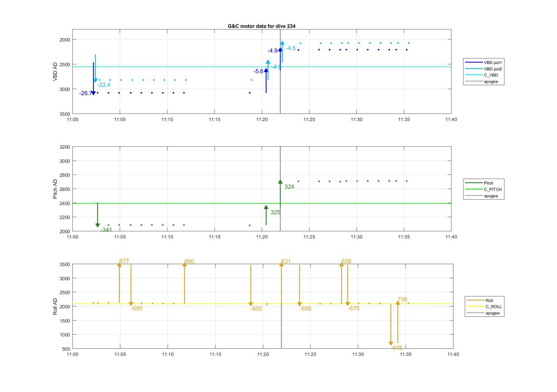Click the -26.7 VBD annotation

coord(85,93)
